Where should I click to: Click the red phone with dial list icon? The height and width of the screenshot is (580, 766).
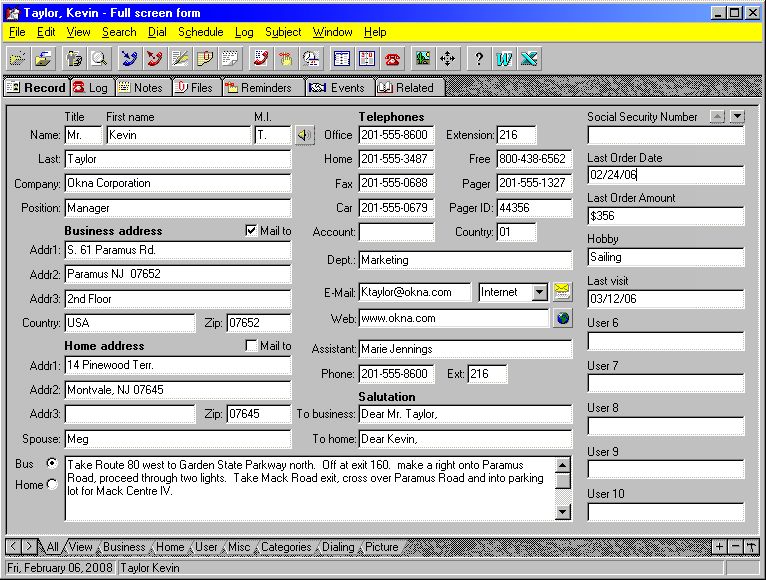261,59
